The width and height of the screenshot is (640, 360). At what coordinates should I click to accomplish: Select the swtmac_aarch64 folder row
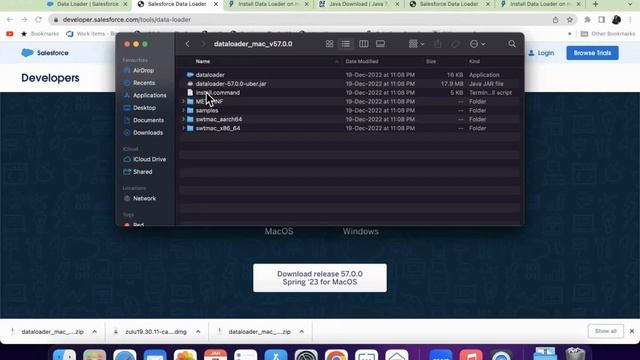point(351,119)
